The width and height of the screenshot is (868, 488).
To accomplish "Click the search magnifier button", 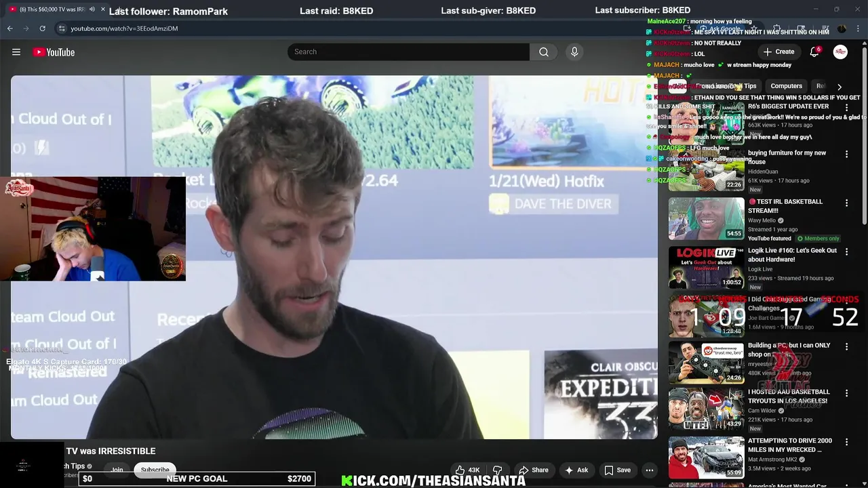I will [x=544, y=52].
